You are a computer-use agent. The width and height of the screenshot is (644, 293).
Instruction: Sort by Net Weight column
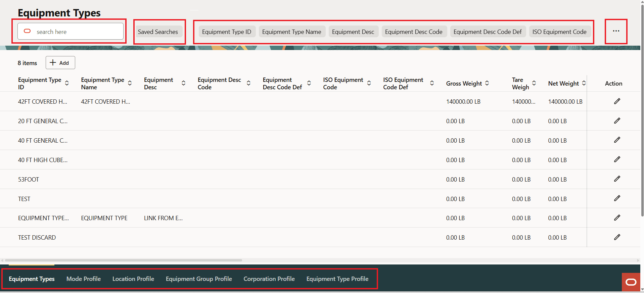(584, 83)
